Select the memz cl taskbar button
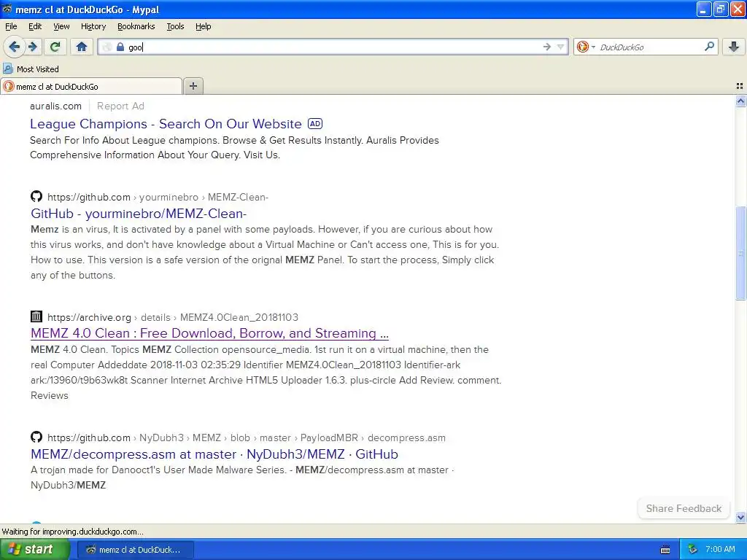Image resolution: width=747 pixels, height=560 pixels. tap(135, 550)
